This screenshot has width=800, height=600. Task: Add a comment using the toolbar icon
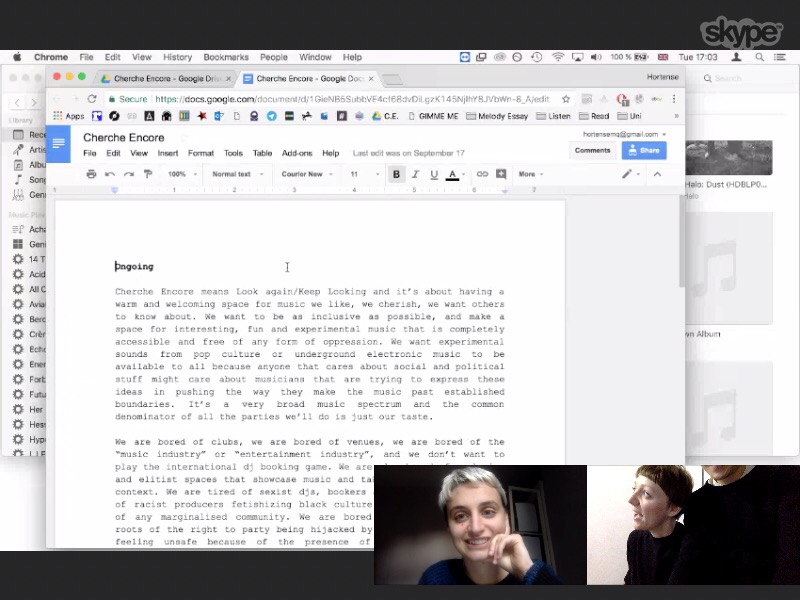coord(500,174)
